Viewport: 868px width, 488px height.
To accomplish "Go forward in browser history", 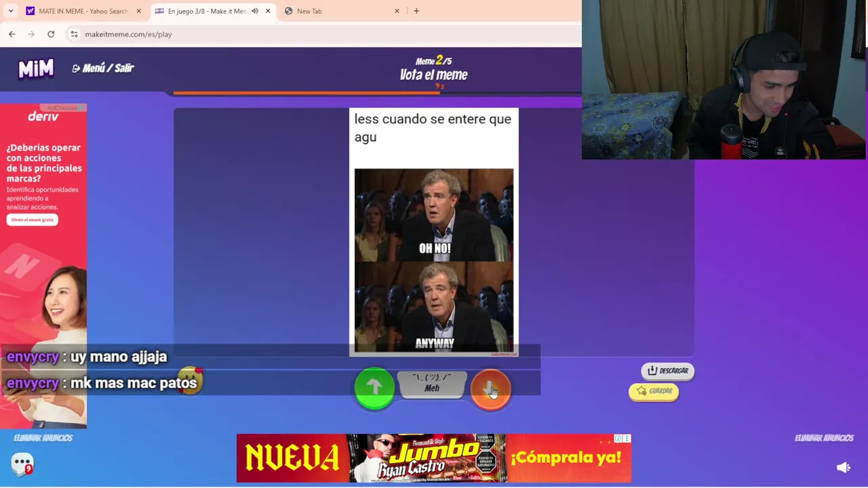I will coord(31,34).
